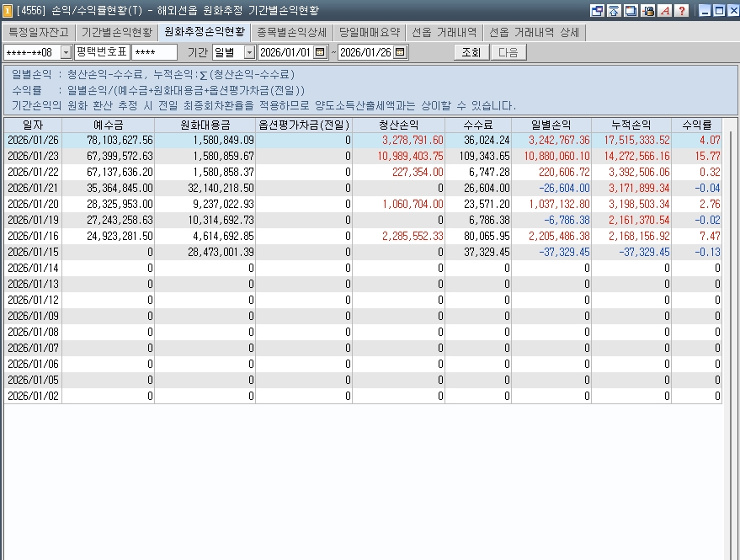Screen dimensions: 740x560
Task: Click the 조회 search button
Action: pos(471,52)
